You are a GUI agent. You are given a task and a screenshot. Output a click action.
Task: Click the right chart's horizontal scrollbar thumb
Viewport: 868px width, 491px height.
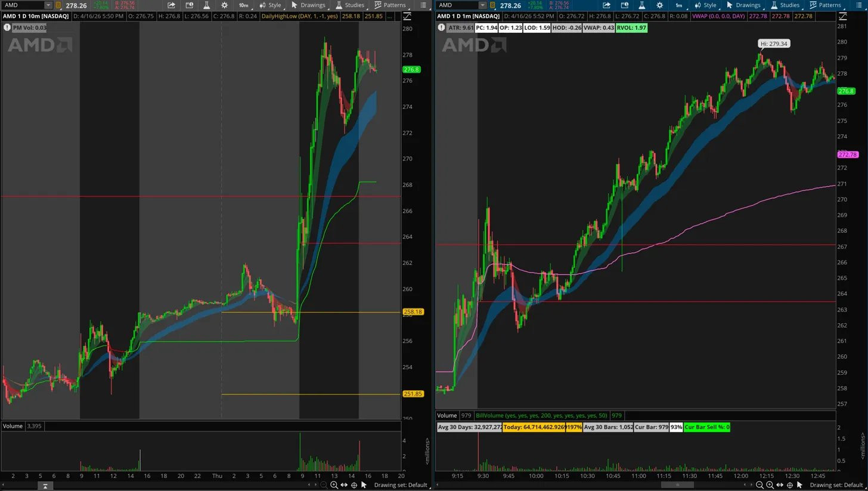point(677,485)
